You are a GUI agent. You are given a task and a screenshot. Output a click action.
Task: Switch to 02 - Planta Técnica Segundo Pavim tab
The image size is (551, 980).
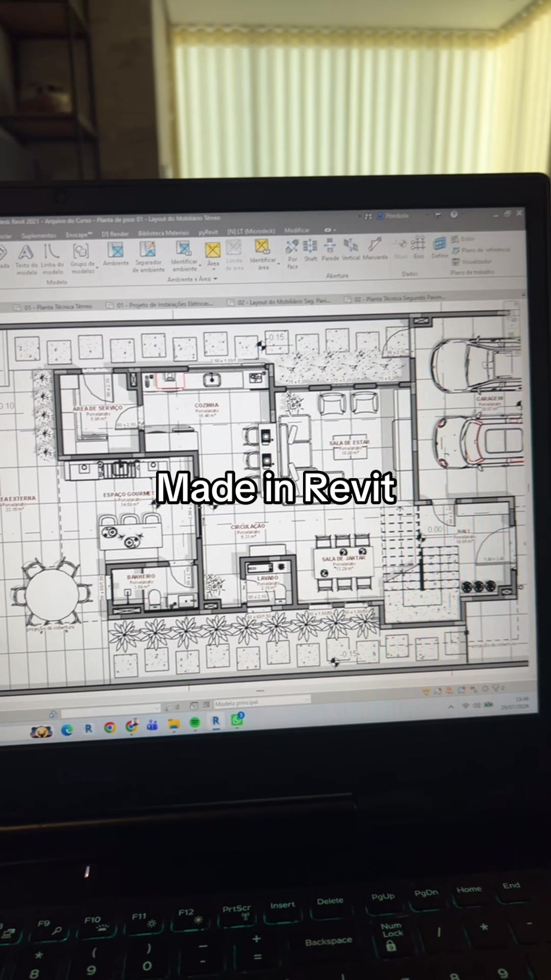394,298
